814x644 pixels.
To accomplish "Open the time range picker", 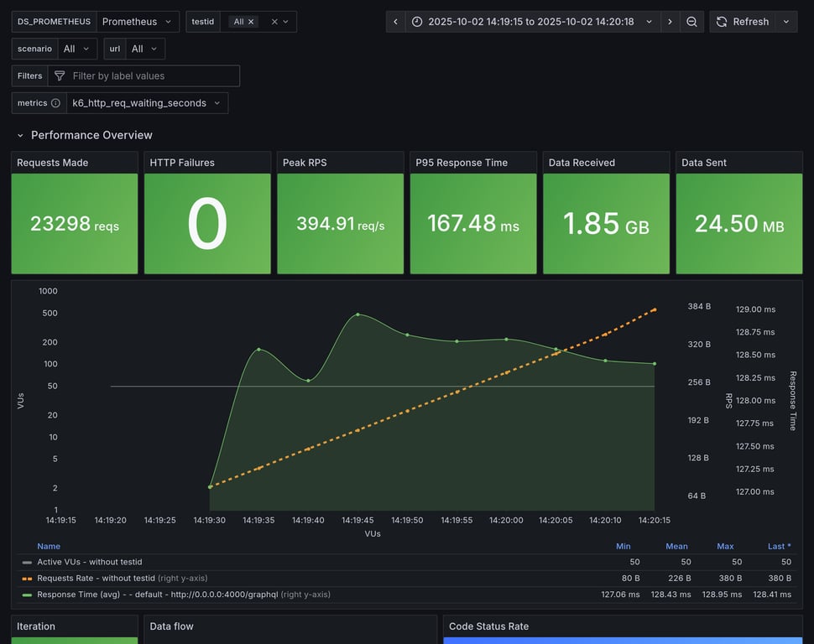I will (x=532, y=22).
